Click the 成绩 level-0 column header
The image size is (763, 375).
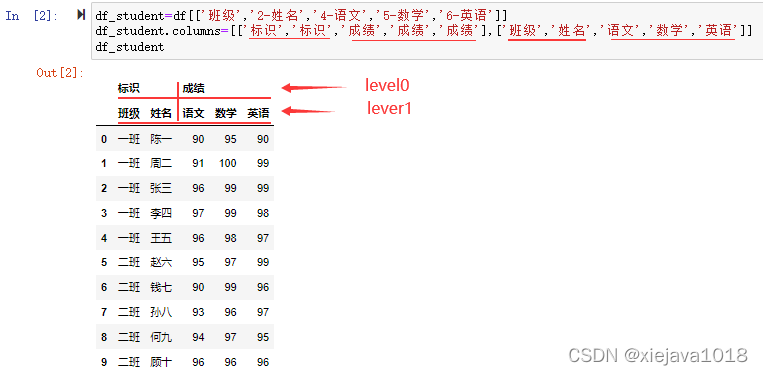(x=193, y=89)
